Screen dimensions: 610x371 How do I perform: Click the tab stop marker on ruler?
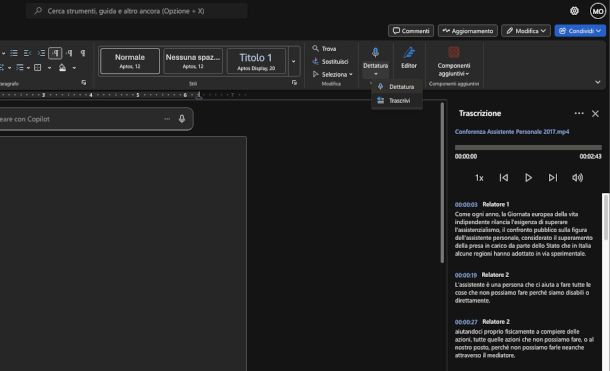point(199,95)
